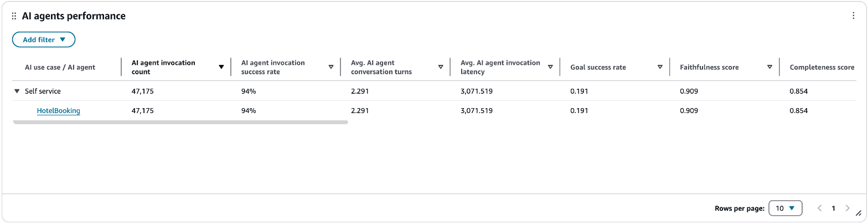Click the widget resize corner handle
Screen dimensions: 868x224
coord(859,213)
